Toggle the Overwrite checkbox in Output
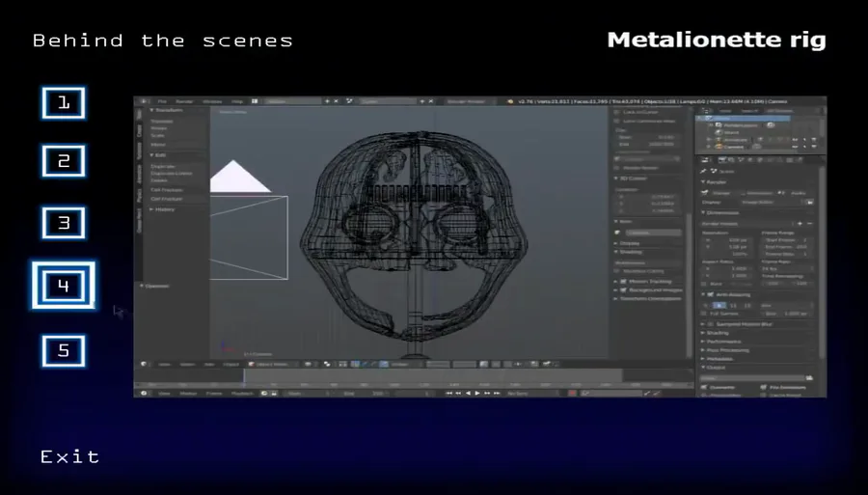Viewport: 868px width, 495px height. (x=705, y=387)
